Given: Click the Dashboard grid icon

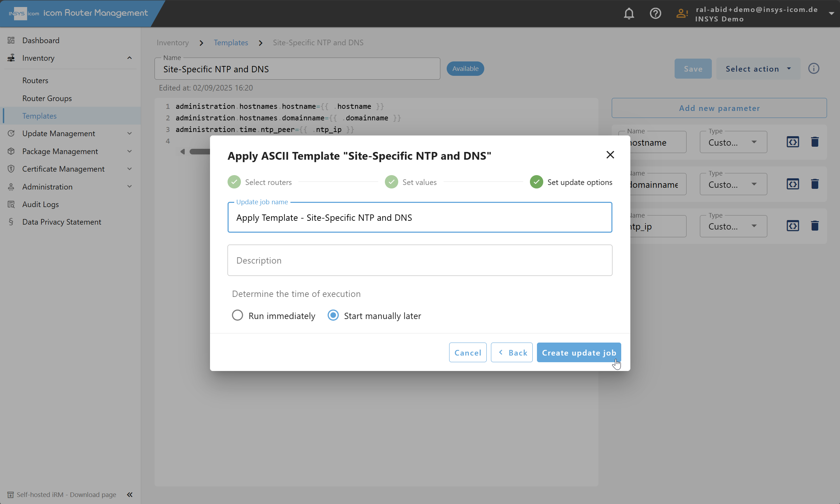Looking at the screenshot, I should pyautogui.click(x=11, y=40).
